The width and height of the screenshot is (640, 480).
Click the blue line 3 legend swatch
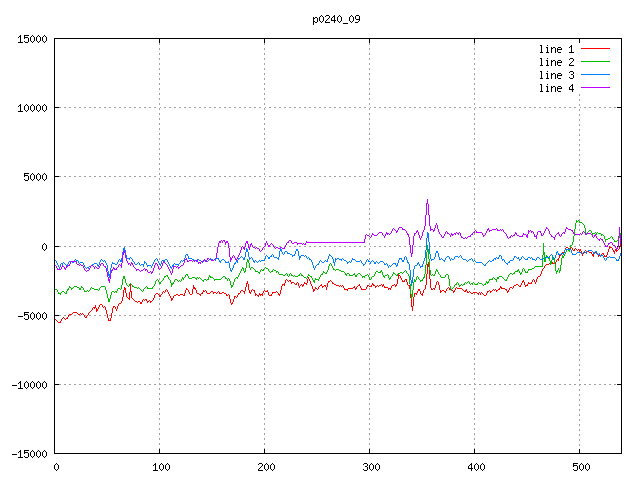[595, 75]
